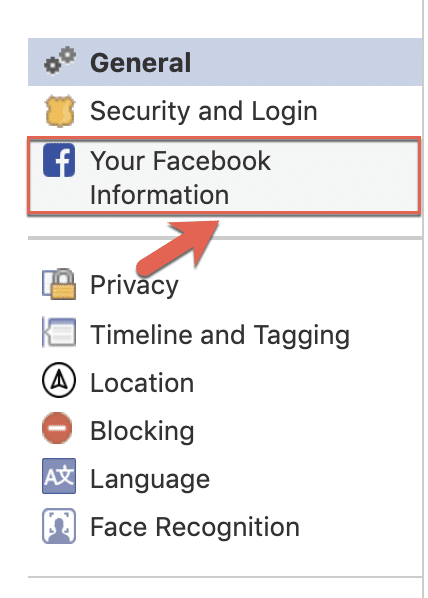The image size is (428, 598).
Task: Select Your Facebook Information
Action: click(x=224, y=176)
